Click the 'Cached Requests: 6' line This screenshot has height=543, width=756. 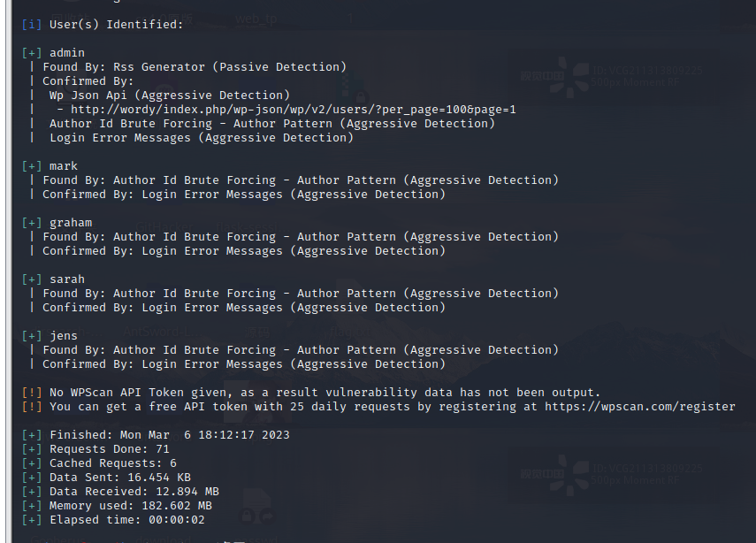pos(112,463)
